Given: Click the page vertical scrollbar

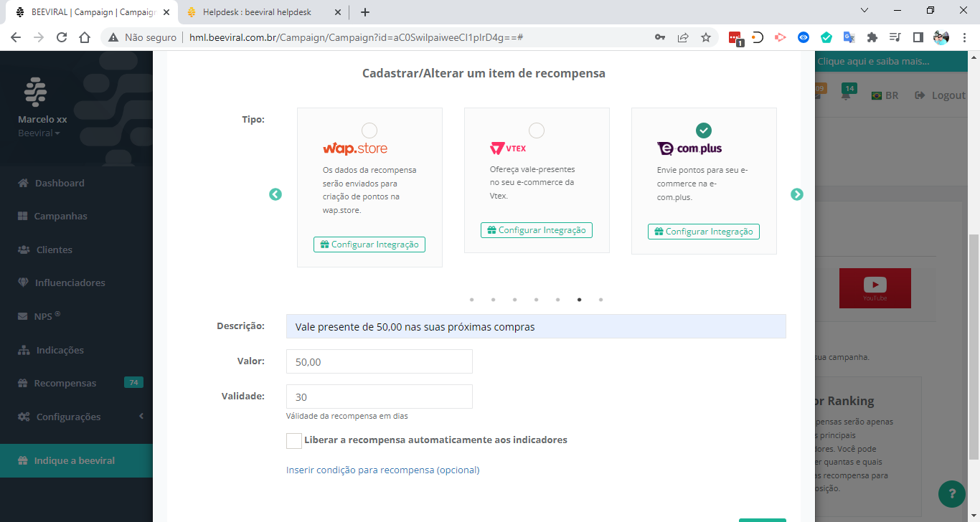Looking at the screenshot, I should 974,347.
